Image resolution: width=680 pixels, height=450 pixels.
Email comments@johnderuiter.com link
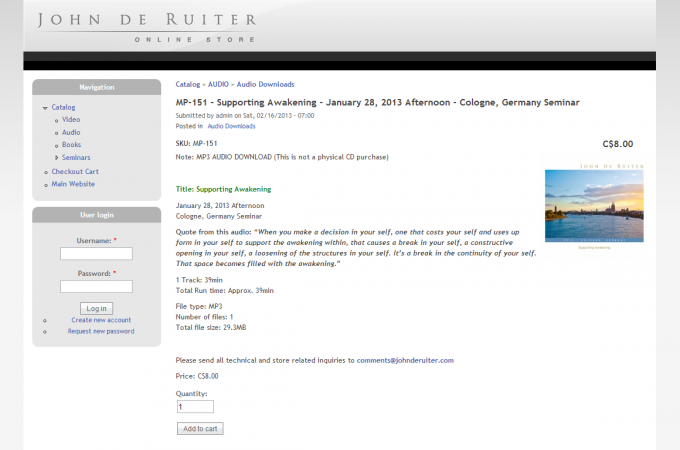405,360
